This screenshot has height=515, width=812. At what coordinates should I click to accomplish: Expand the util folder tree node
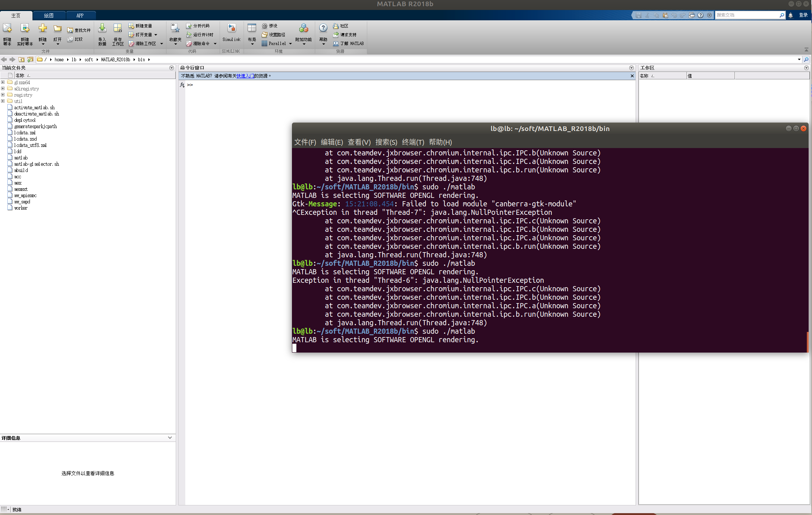3,101
